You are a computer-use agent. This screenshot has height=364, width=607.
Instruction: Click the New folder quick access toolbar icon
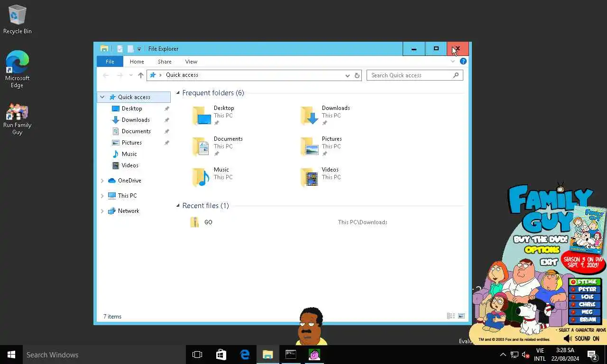point(130,49)
